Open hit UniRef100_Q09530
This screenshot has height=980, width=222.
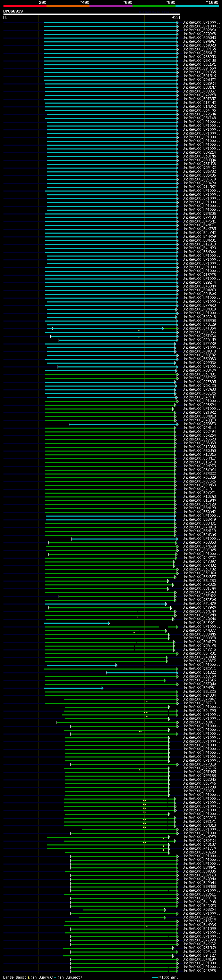[199, 363]
